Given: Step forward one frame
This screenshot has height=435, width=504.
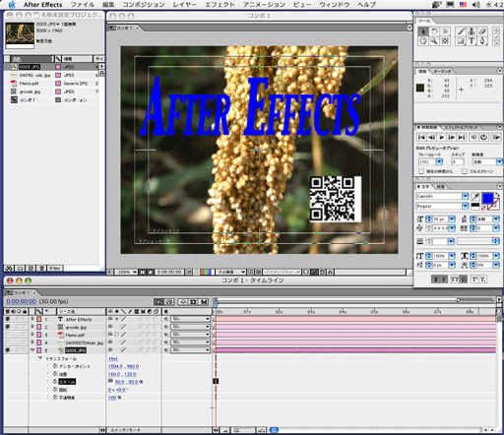Looking at the screenshot, I should click(x=452, y=137).
